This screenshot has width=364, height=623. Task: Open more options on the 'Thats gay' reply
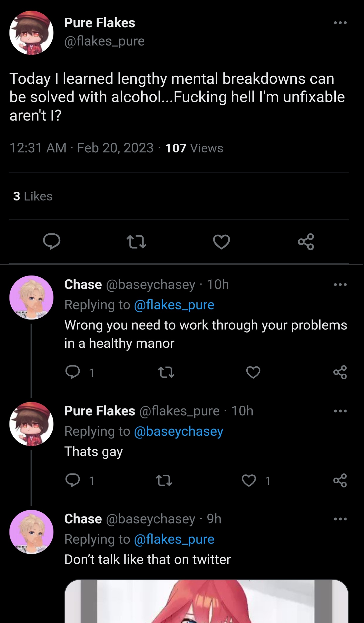[340, 411]
